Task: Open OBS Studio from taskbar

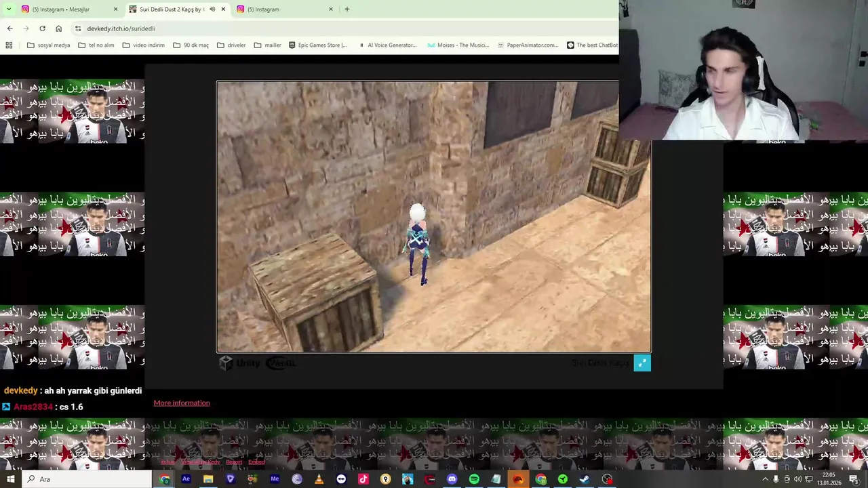Action: coord(607,479)
